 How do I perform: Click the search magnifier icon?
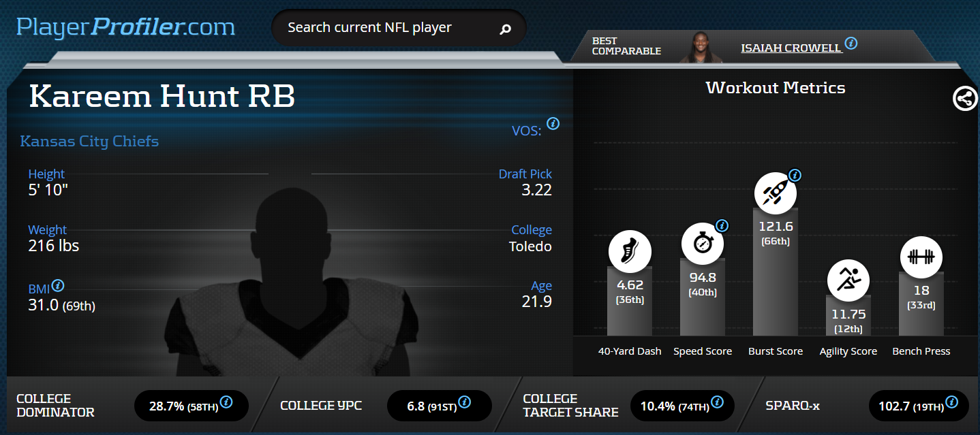click(505, 29)
